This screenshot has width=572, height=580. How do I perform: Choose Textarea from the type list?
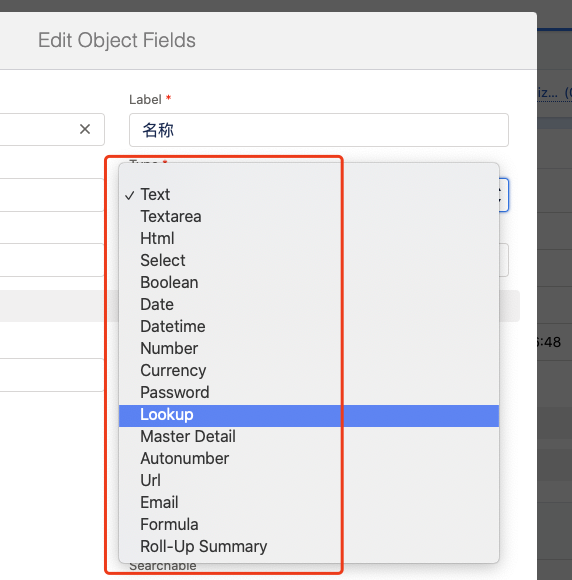coord(309,217)
